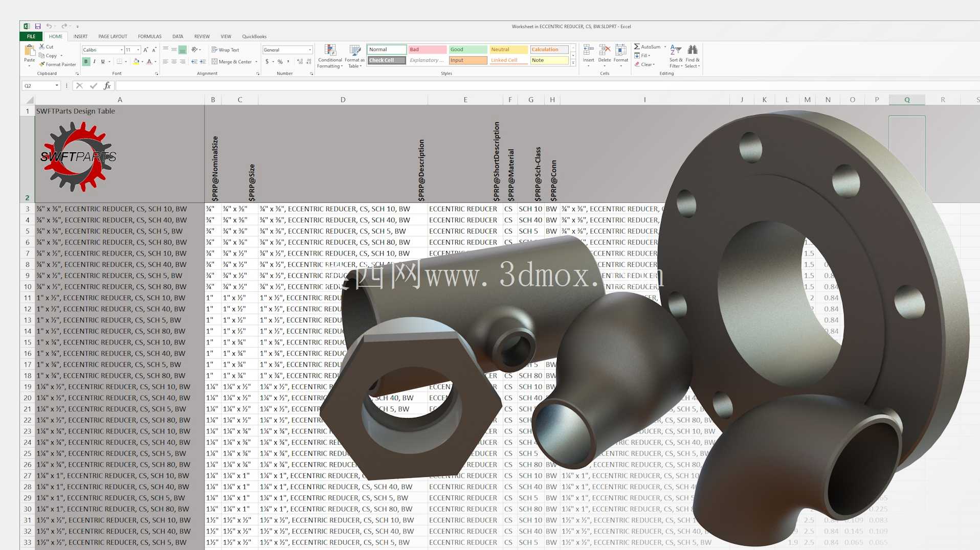
Task: Apply top vertical alignment
Action: 165,50
